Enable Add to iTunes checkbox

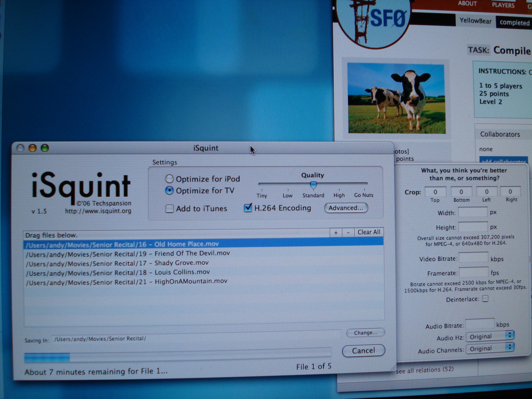pyautogui.click(x=170, y=209)
